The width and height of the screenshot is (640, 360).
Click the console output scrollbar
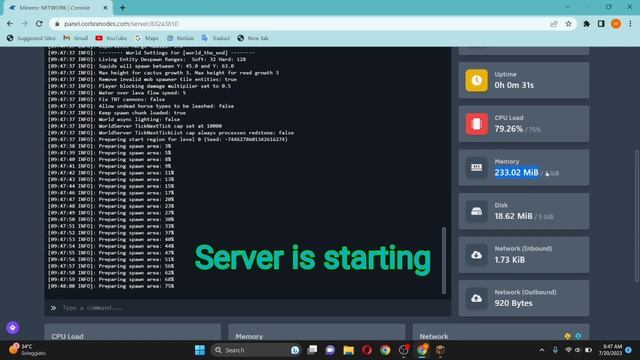coord(444,260)
